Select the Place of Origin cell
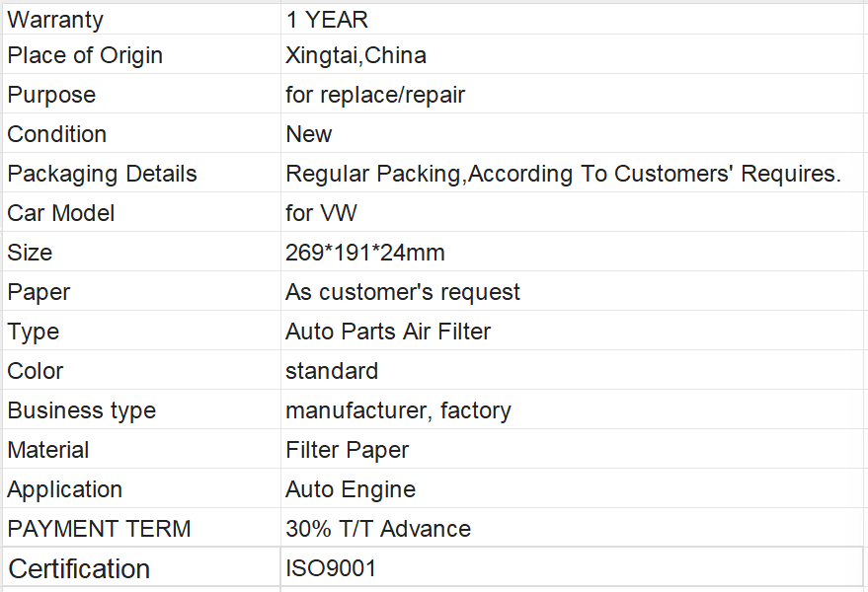Screen dimensions: 868x592 (x=141, y=54)
